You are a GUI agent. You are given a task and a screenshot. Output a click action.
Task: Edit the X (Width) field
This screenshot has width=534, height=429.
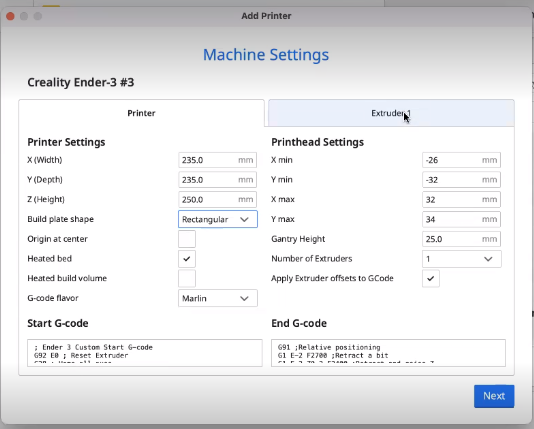217,160
